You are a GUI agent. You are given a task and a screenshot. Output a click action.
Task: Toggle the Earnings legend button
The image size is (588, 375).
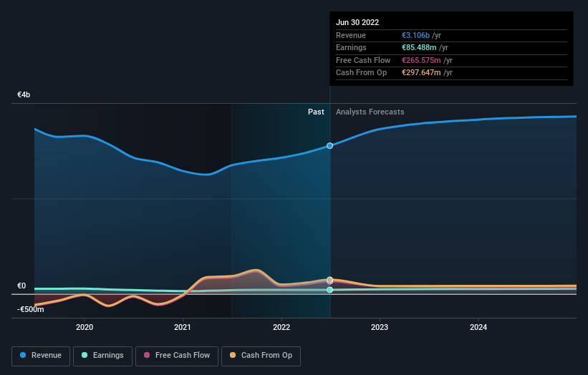pyautogui.click(x=102, y=356)
